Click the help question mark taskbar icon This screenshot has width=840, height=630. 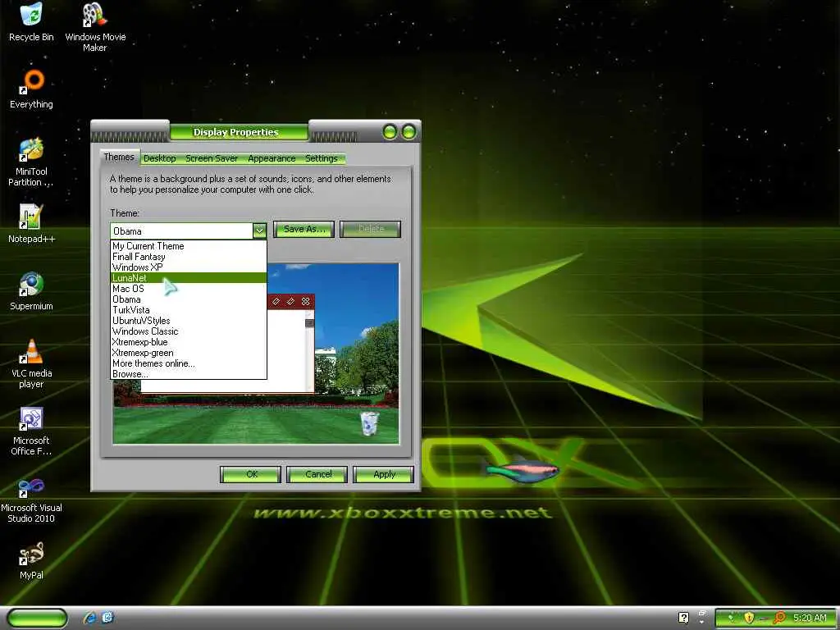[683, 618]
